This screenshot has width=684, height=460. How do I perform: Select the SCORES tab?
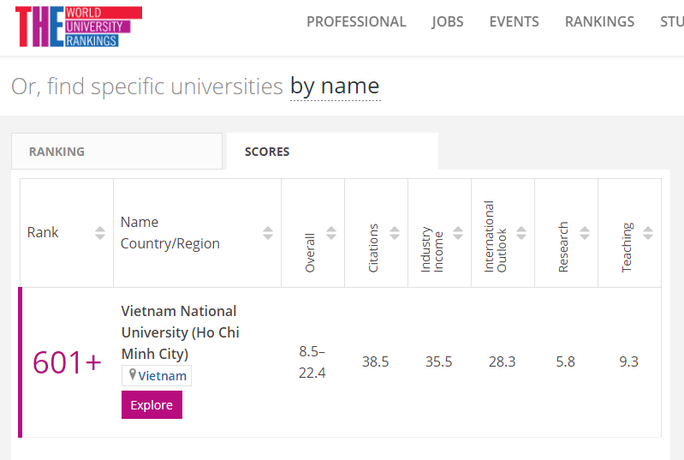point(267,152)
